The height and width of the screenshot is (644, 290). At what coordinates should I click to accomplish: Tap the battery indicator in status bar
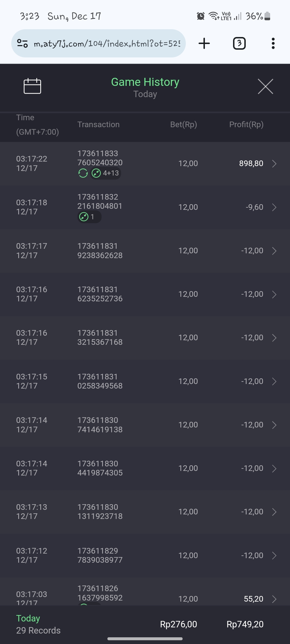coord(267,16)
